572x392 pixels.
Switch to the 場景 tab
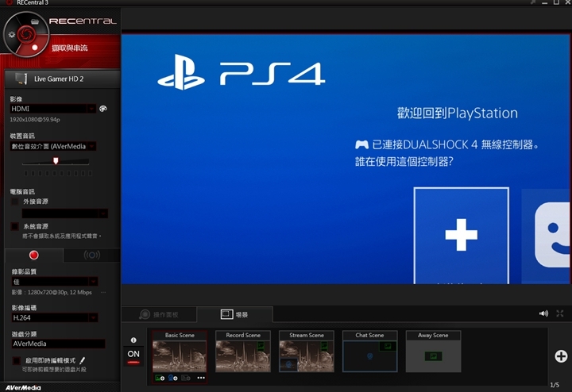point(234,314)
